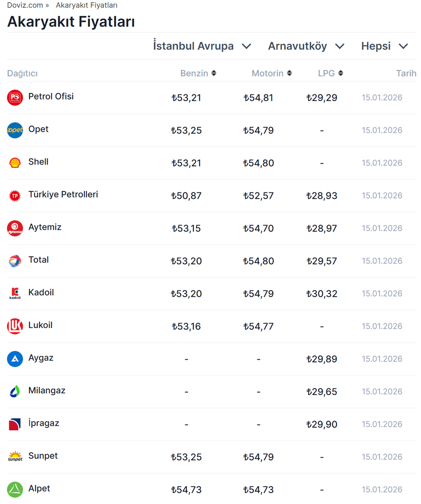The image size is (421, 504).
Task: Click the Aytemiz logo icon
Action: tap(15, 228)
